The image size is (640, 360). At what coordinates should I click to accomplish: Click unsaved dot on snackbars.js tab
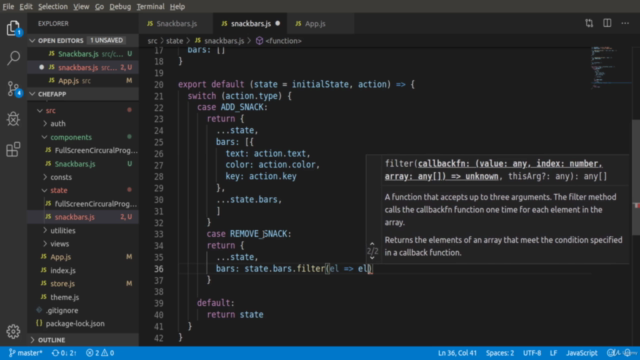[278, 24]
